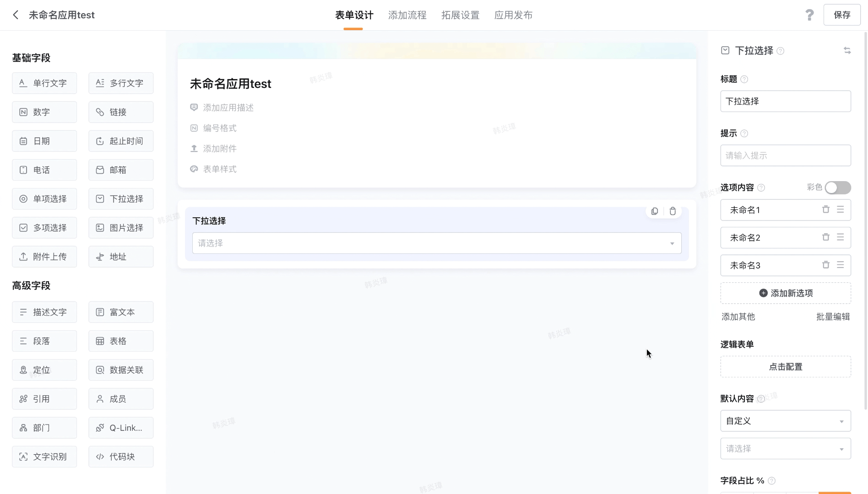
Task: Click 批量编辑 link
Action: [833, 317]
